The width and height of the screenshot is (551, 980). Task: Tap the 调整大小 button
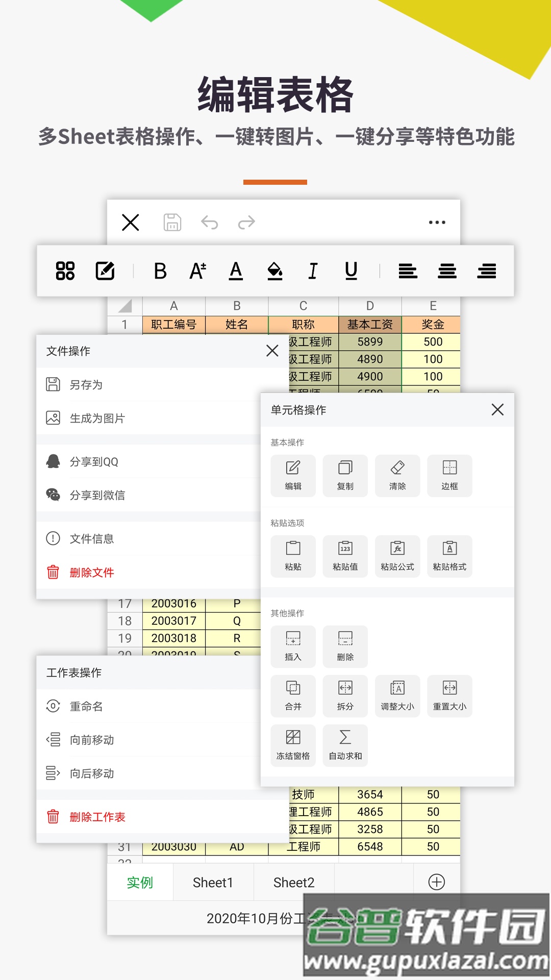pyautogui.click(x=397, y=696)
